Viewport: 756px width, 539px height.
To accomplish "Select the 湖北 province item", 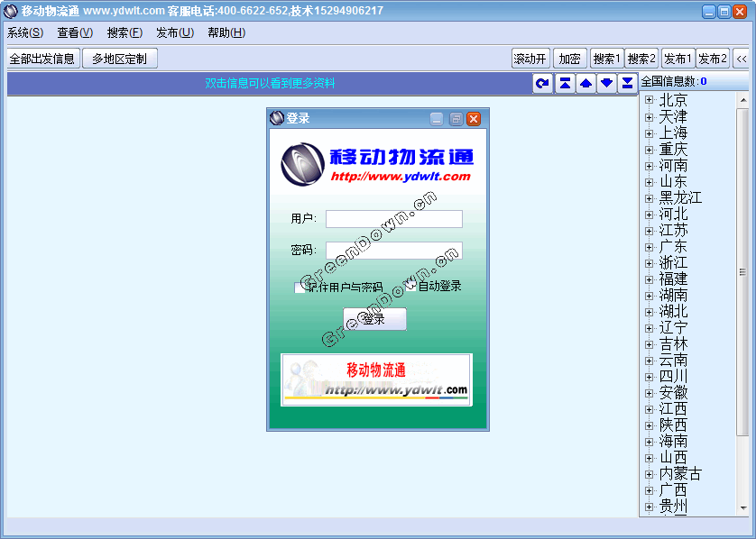I will click(674, 312).
